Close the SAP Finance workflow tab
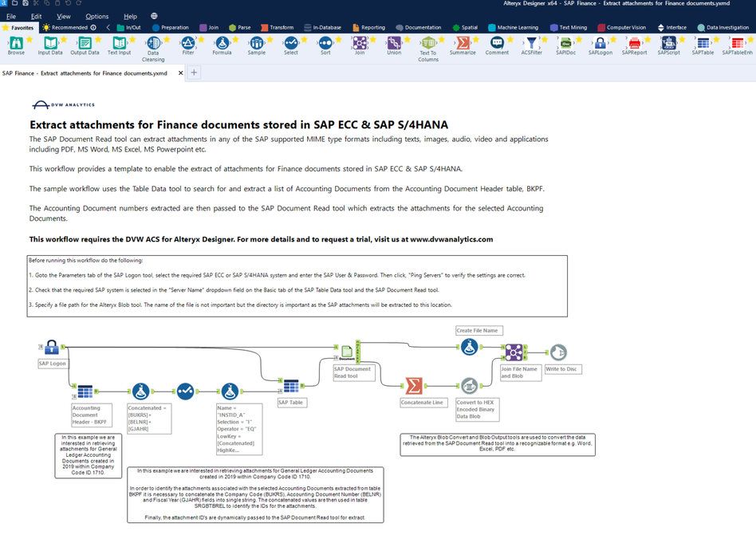 tap(181, 73)
